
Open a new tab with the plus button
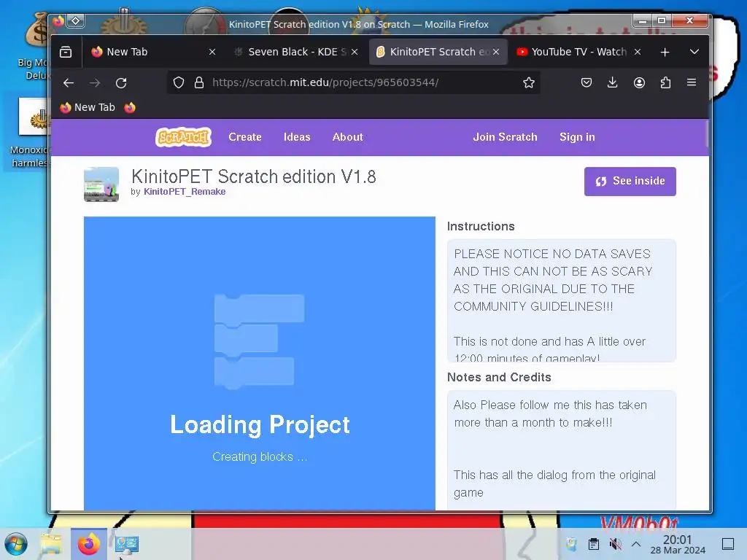665,52
